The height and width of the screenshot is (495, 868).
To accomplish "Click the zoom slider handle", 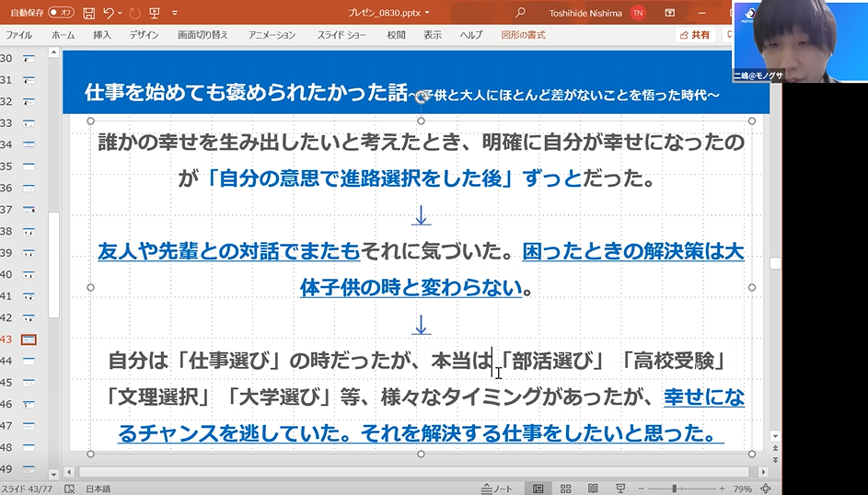I will coord(674,489).
